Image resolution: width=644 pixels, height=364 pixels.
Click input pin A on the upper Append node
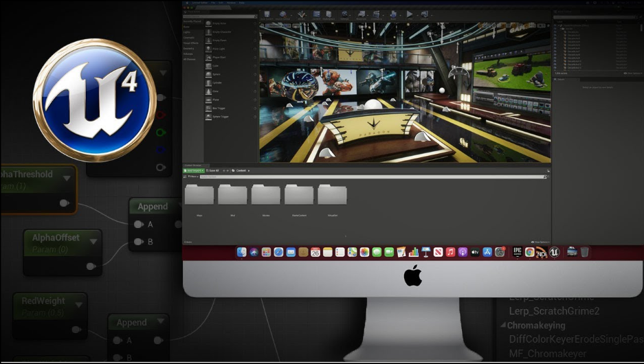138,224
